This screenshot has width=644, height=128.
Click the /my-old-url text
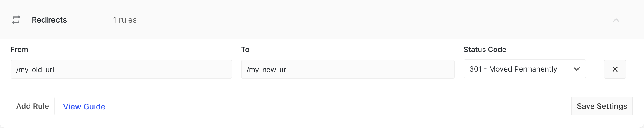click(x=35, y=70)
